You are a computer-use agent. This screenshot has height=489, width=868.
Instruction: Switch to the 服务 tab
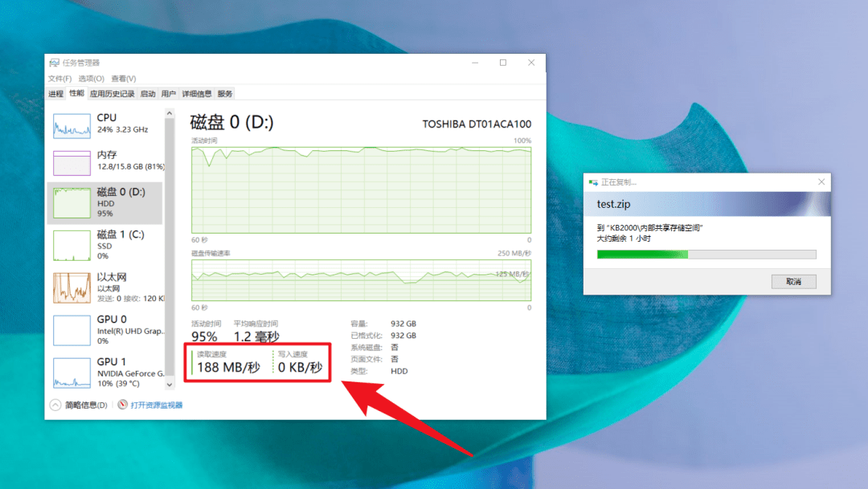click(x=223, y=93)
